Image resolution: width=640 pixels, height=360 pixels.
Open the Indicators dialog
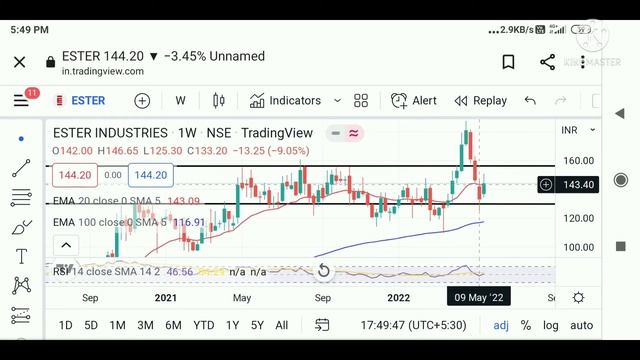pos(285,100)
